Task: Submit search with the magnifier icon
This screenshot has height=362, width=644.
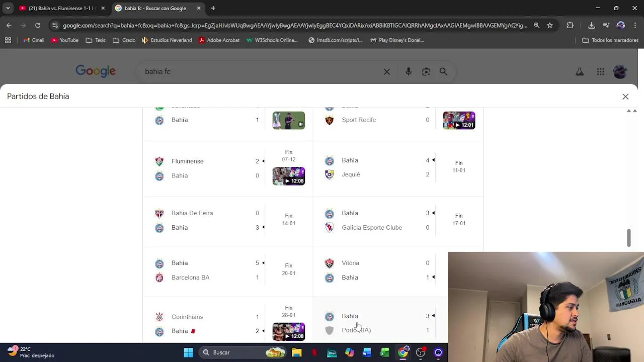Action: point(443,71)
